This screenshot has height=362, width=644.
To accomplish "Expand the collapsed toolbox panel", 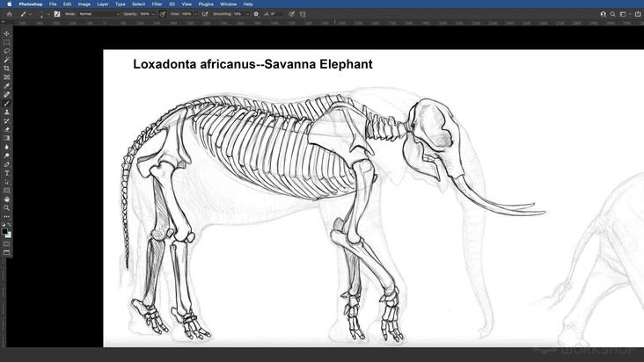I will tap(4, 22).
